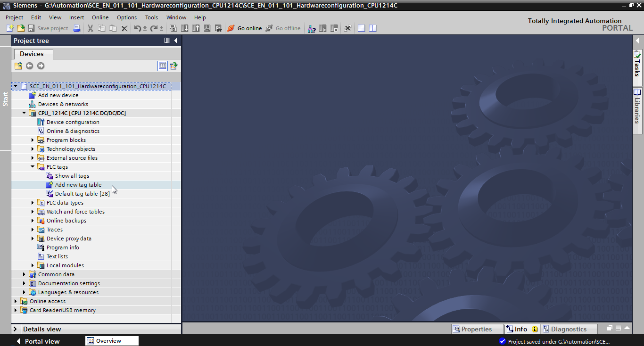Create a new project from the toolbar
Image resolution: width=644 pixels, height=346 pixels.
click(x=10, y=28)
